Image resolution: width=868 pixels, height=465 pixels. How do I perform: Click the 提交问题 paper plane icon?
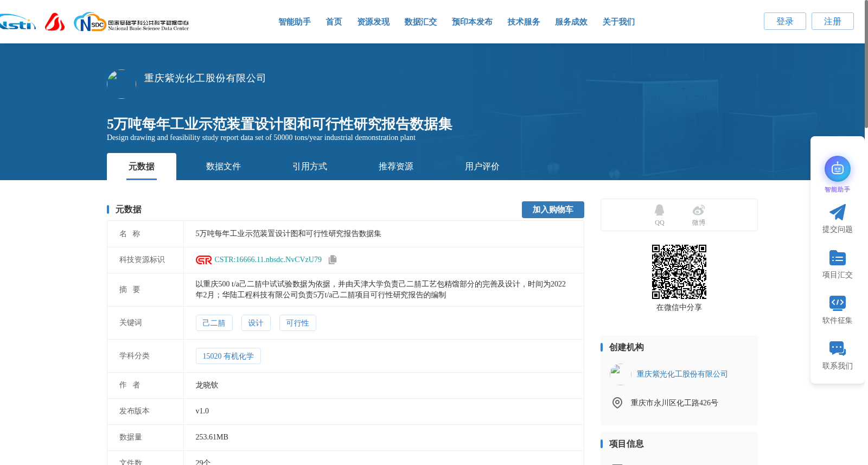pyautogui.click(x=837, y=212)
